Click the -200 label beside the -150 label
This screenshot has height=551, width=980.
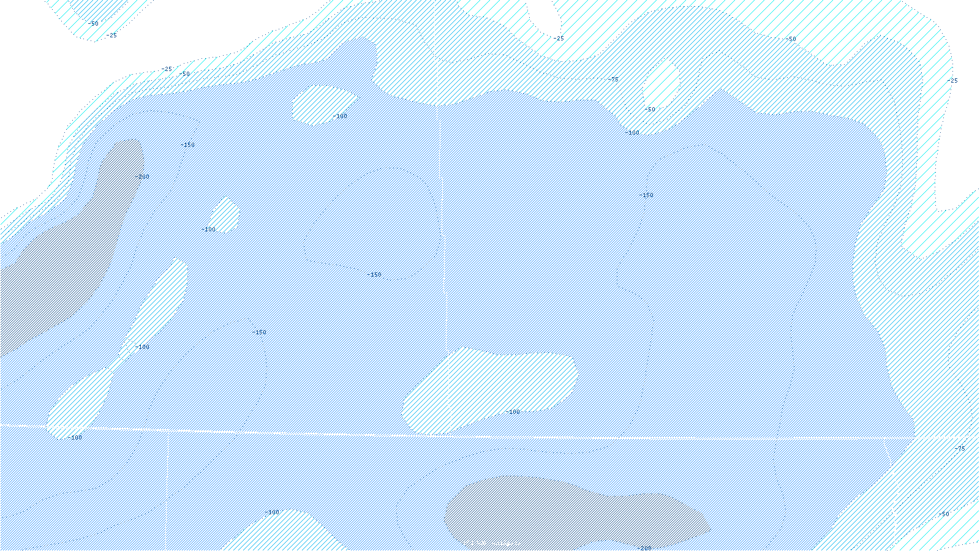tap(141, 177)
